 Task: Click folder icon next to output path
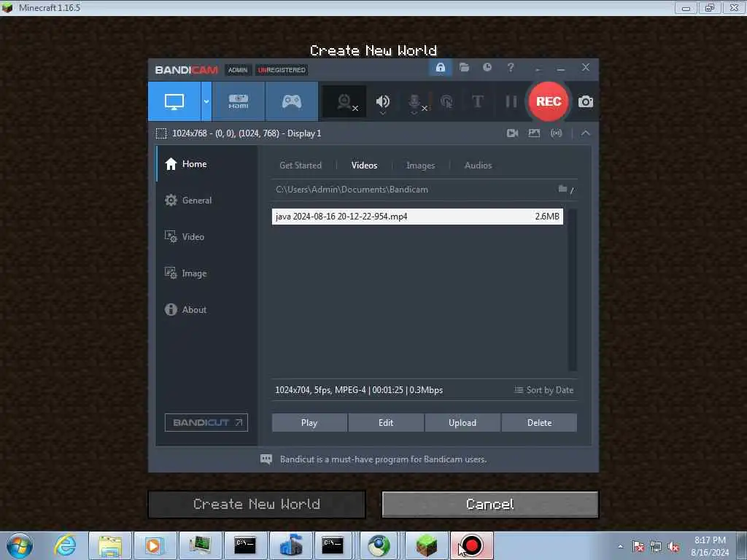tap(562, 189)
